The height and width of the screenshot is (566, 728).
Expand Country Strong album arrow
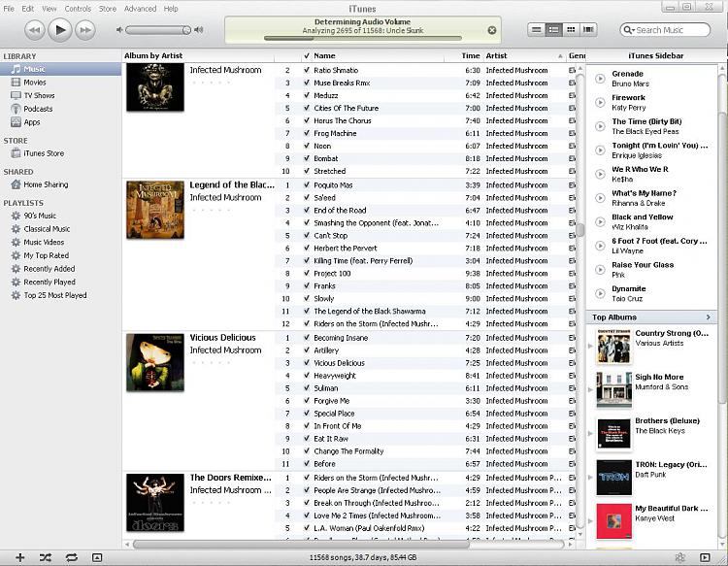click(x=590, y=346)
